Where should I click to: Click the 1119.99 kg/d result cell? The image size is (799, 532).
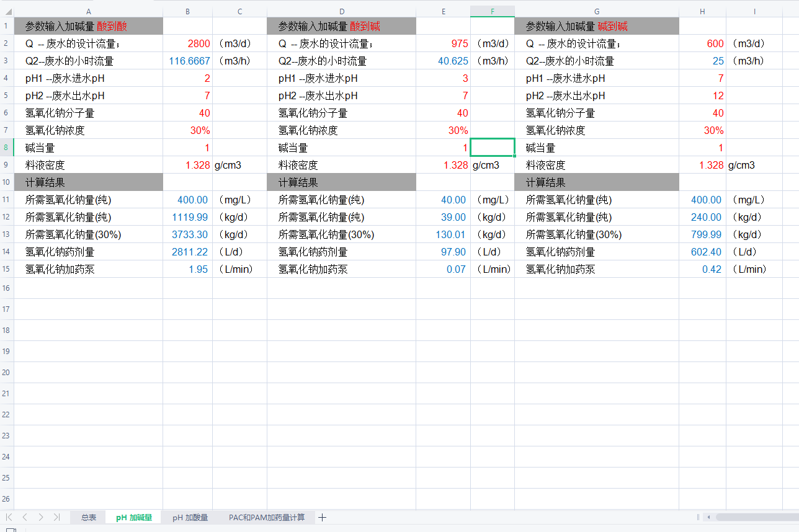(x=187, y=217)
